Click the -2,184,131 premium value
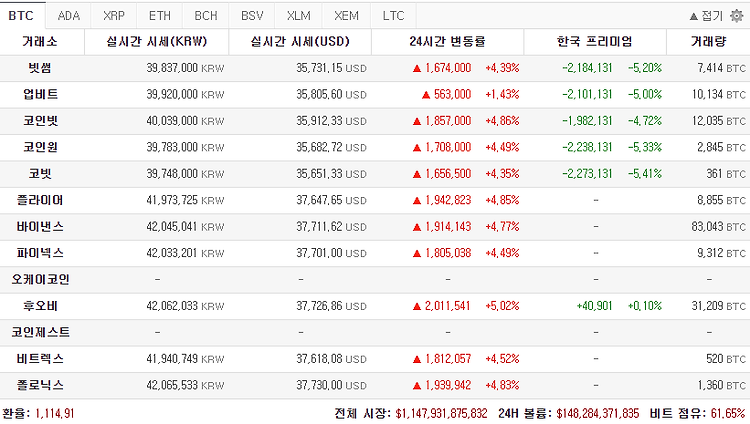Viewport: 750px width, 424px height. [x=587, y=68]
